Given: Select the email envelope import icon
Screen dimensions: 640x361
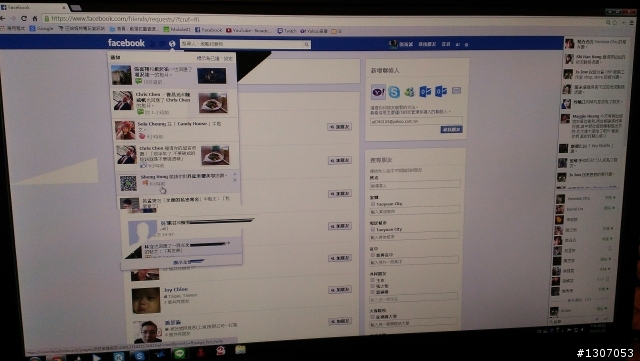Looking at the screenshot, I should [x=456, y=90].
